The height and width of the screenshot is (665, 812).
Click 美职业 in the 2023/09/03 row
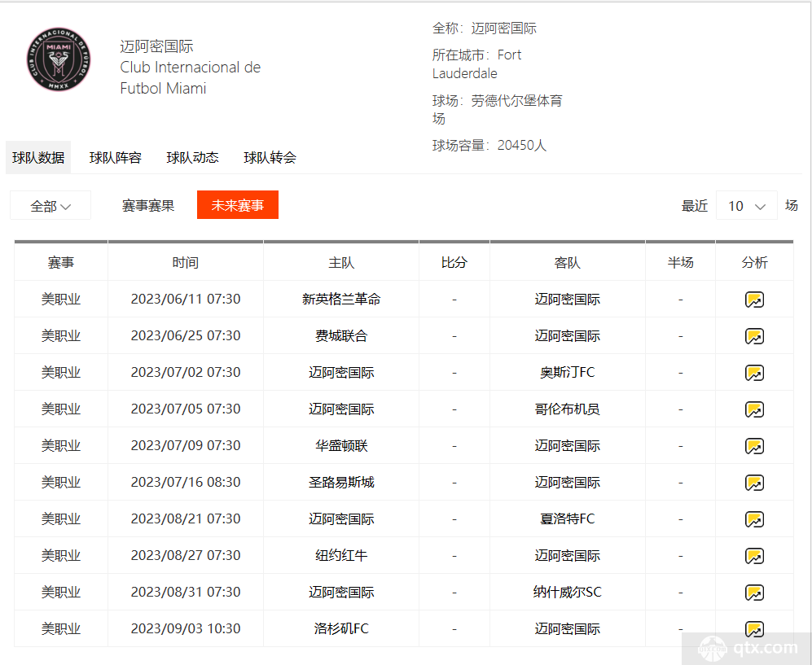click(x=61, y=628)
